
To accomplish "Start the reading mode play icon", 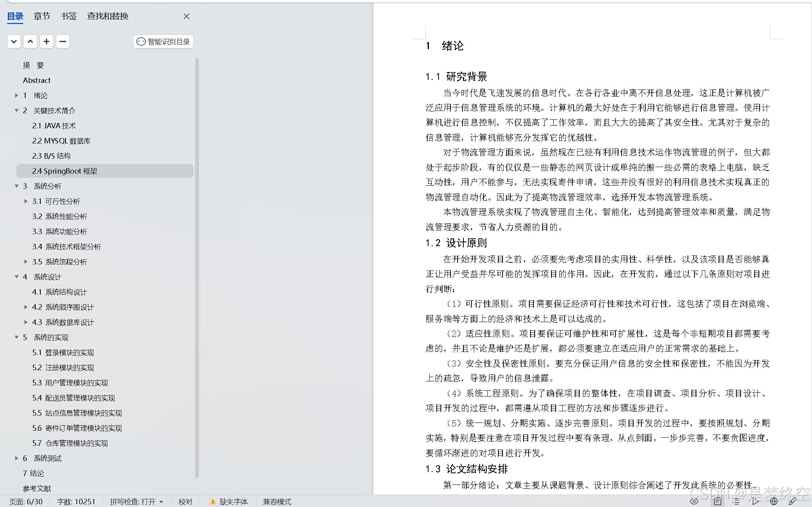I will pyautogui.click(x=755, y=501).
